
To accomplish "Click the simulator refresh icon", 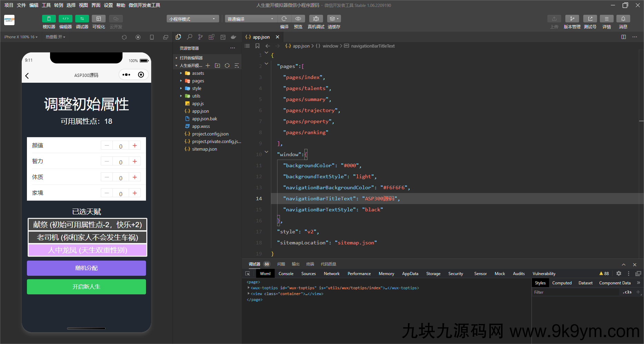I will [124, 37].
